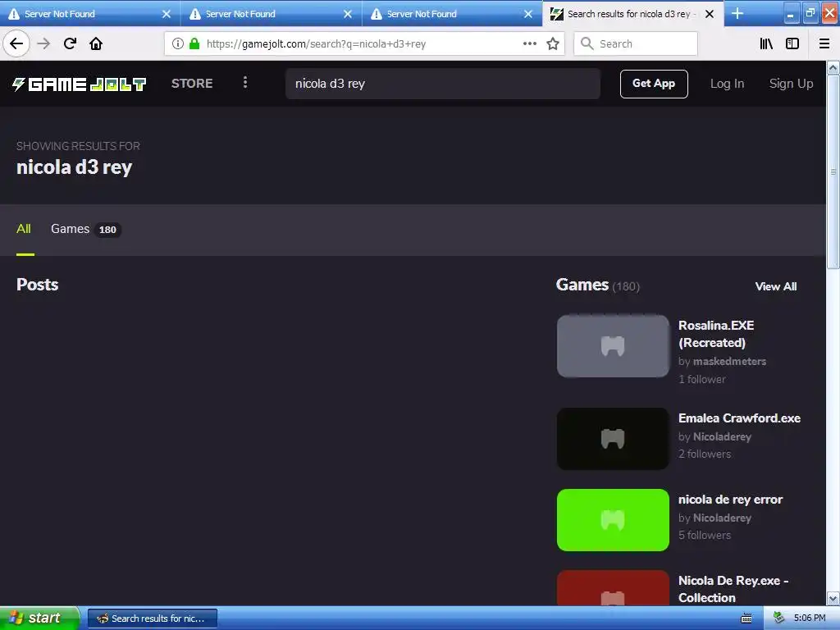
Task: Switch to the Games 180 tab
Action: click(x=85, y=230)
